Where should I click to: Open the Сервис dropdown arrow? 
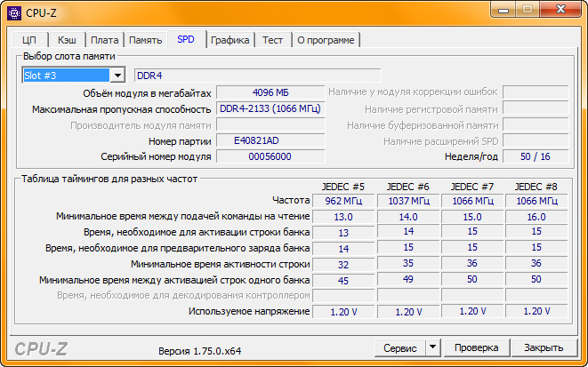coord(432,348)
